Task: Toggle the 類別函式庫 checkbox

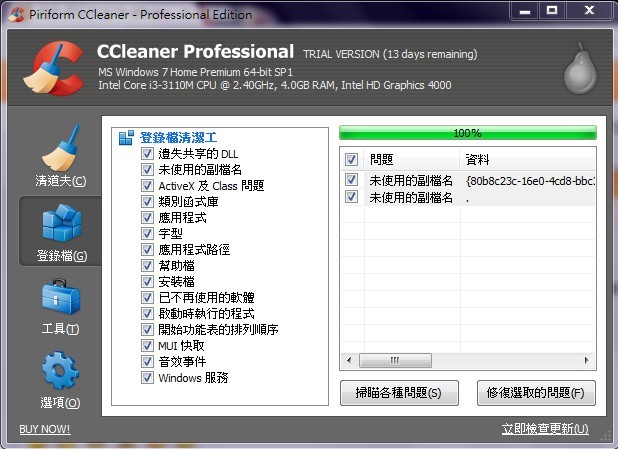Action: pos(147,201)
